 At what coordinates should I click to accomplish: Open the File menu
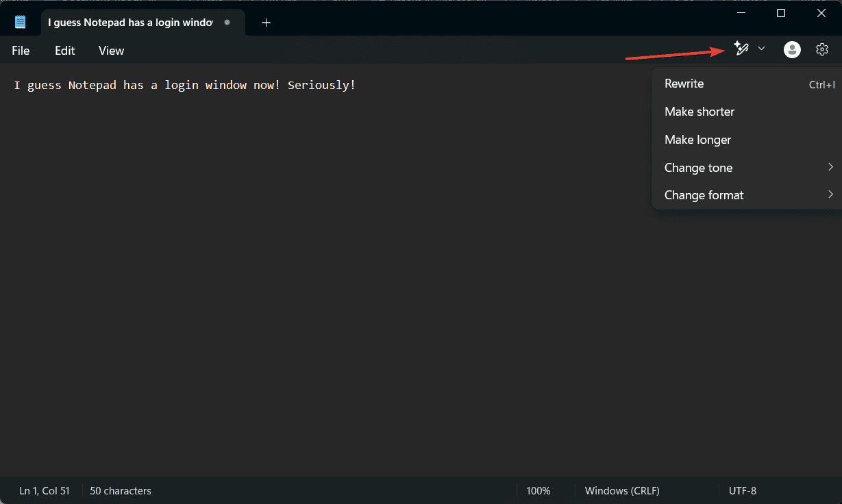(21, 51)
